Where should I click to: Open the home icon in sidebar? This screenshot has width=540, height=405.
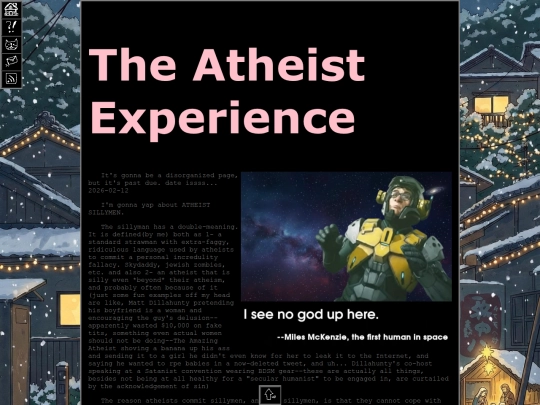11,10
